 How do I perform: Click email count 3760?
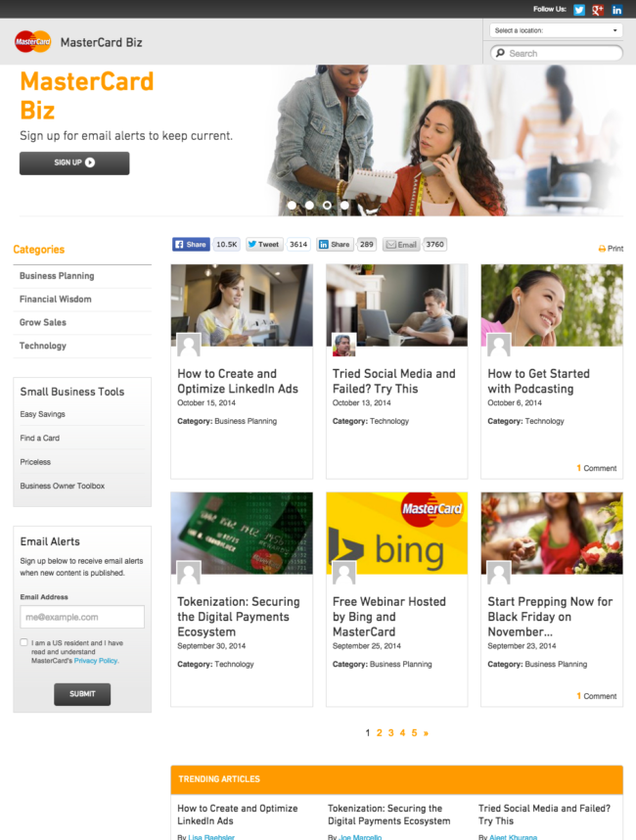[434, 245]
